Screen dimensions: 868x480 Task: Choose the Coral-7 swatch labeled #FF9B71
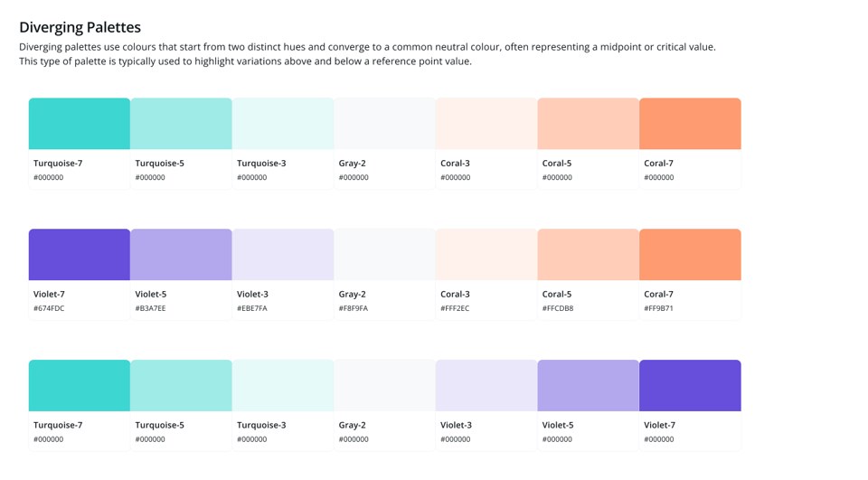[x=690, y=254]
